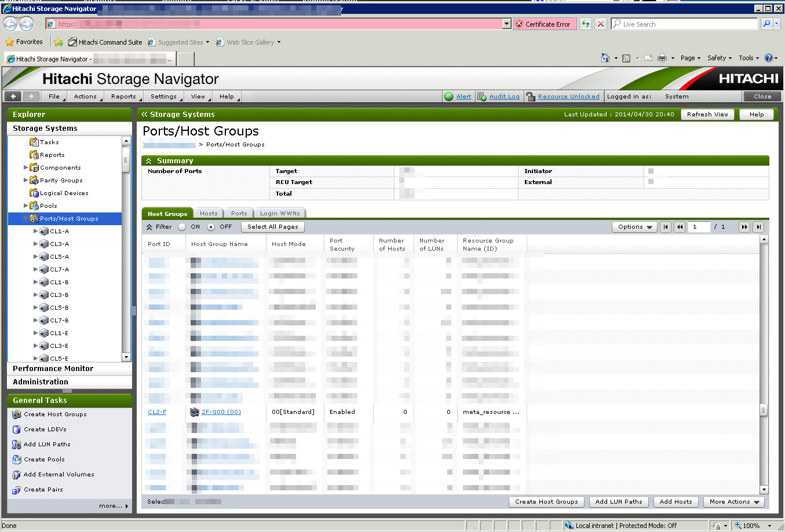Open the Settings menu
This screenshot has height=532, width=785.
163,97
